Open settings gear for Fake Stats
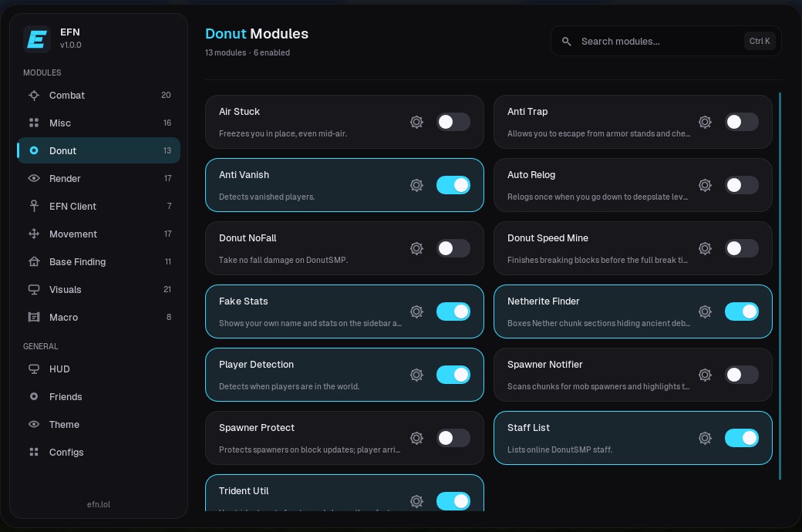This screenshot has height=532, width=802. pos(417,311)
